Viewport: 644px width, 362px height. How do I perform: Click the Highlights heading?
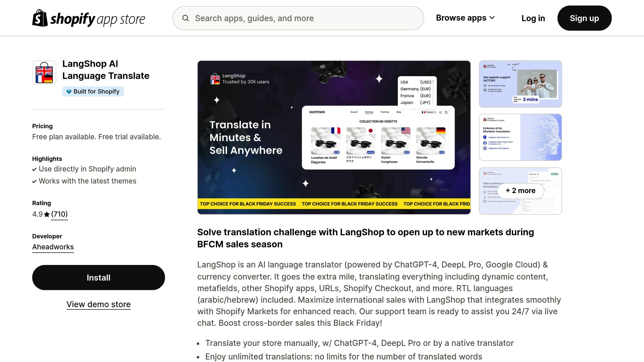pyautogui.click(x=47, y=159)
